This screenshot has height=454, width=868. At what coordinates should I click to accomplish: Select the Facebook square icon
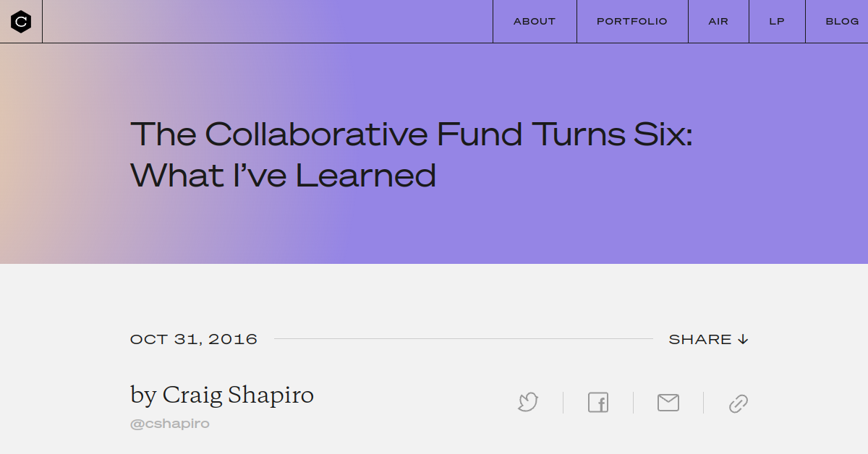[x=597, y=403]
